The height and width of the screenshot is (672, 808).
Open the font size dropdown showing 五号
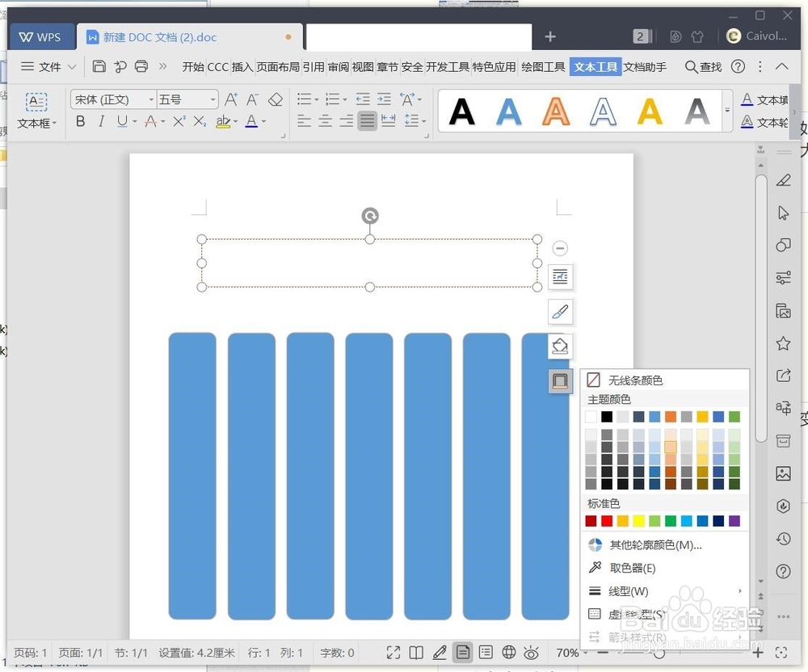(x=213, y=99)
